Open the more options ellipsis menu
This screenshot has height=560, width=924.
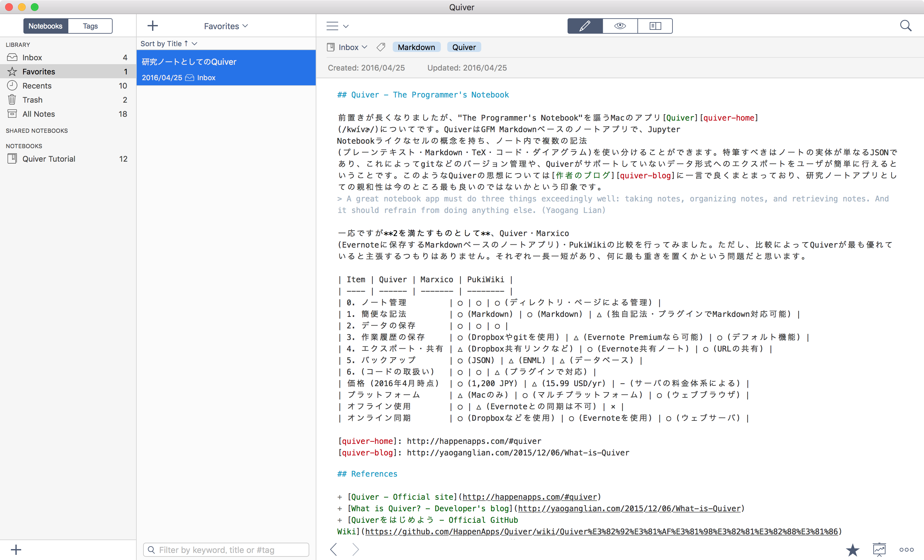click(906, 549)
